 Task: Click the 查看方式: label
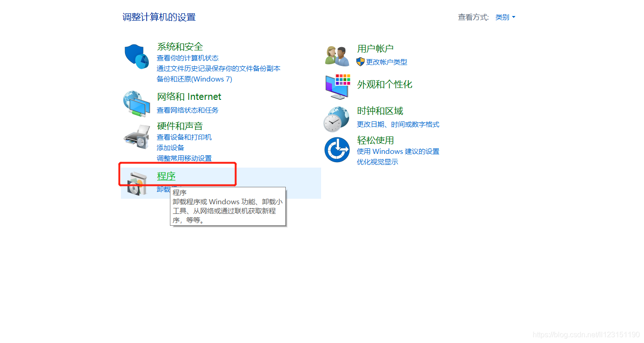474,17
